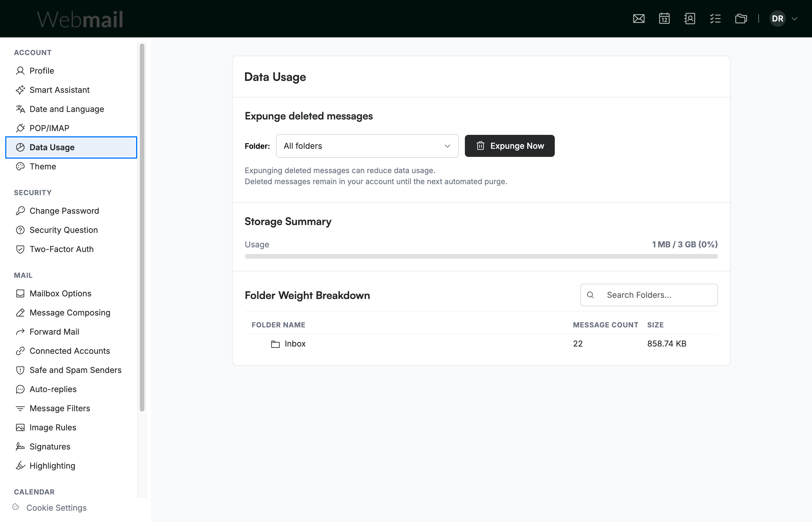The height and width of the screenshot is (522, 812).
Task: Open Mailbox Options
Action: 71,293
